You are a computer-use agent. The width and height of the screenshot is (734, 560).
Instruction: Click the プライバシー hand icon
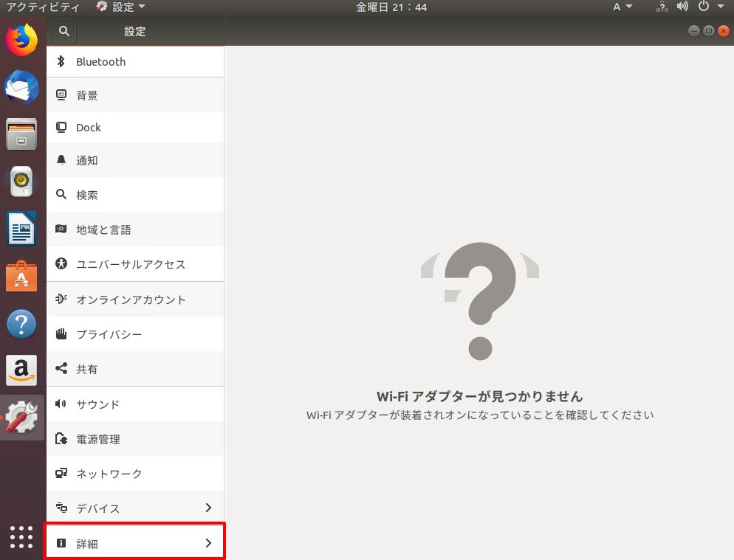click(x=61, y=333)
